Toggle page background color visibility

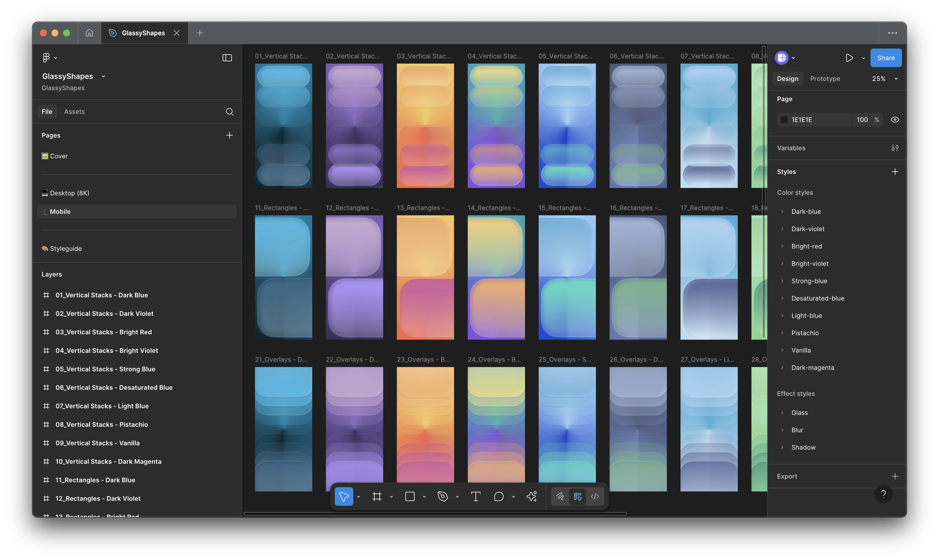895,119
